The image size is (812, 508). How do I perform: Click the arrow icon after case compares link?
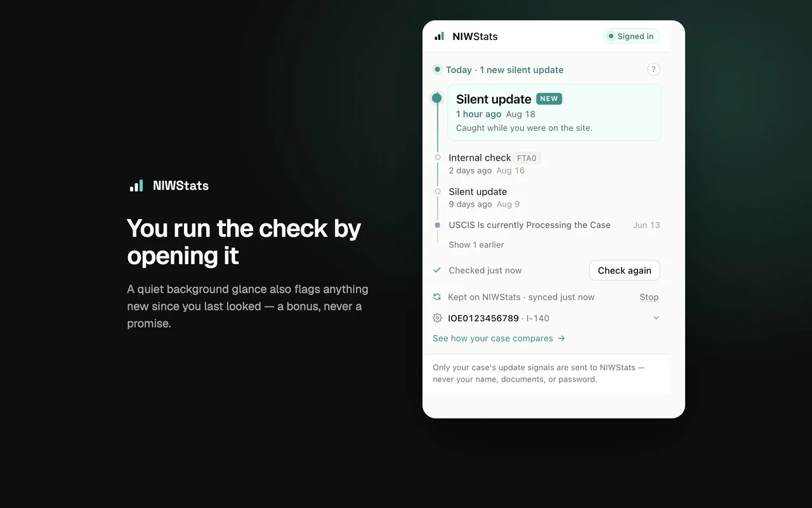point(561,338)
